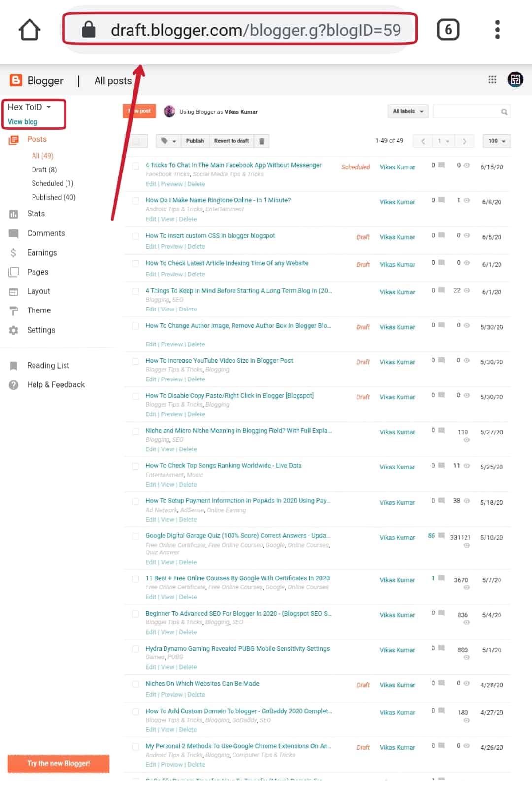532x792 pixels.
Task: Click the search magnifier icon
Action: (504, 112)
